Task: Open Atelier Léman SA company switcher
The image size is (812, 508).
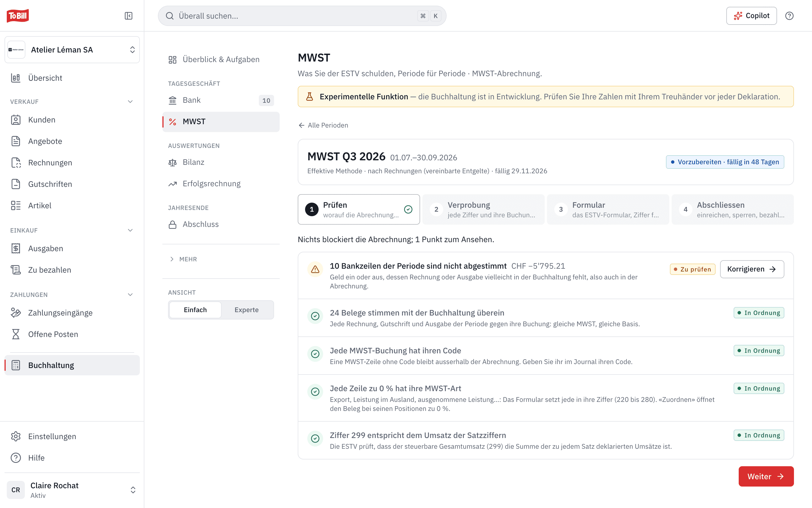Action: click(x=72, y=50)
